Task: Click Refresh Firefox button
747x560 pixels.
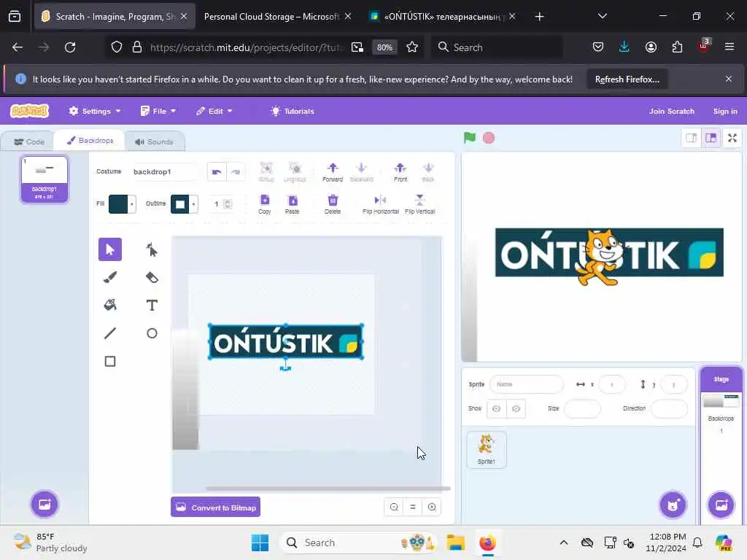Action: (627, 79)
